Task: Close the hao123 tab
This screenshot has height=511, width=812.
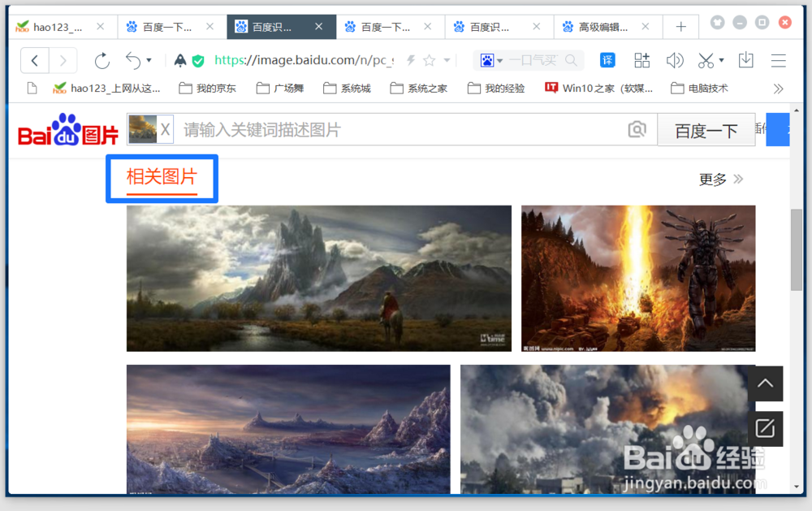Action: pos(101,27)
